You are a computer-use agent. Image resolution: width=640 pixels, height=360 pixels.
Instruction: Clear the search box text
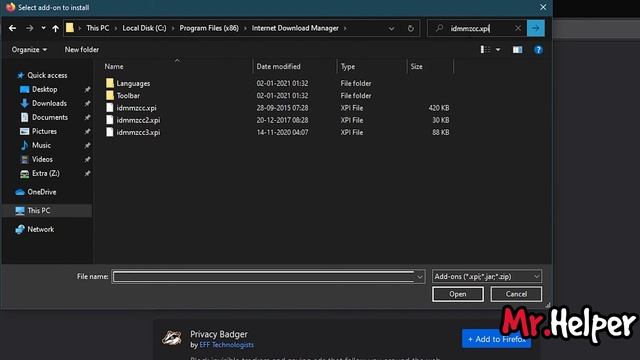tap(518, 28)
